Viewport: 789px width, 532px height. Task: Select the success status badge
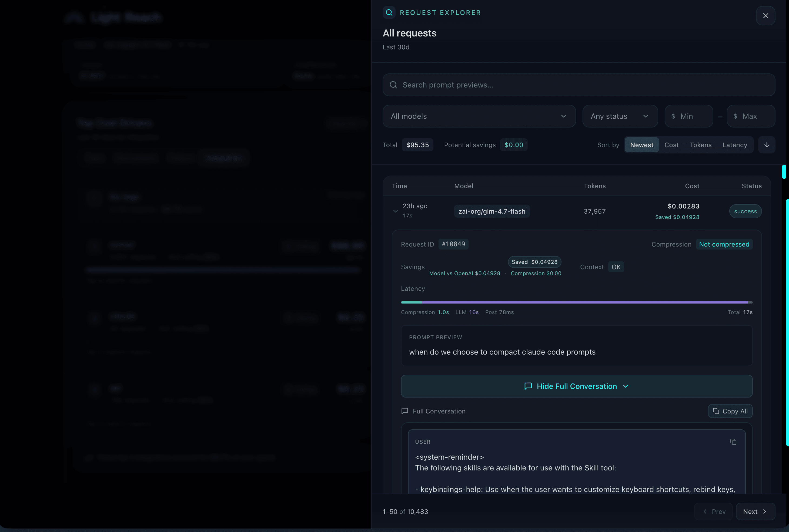point(745,211)
